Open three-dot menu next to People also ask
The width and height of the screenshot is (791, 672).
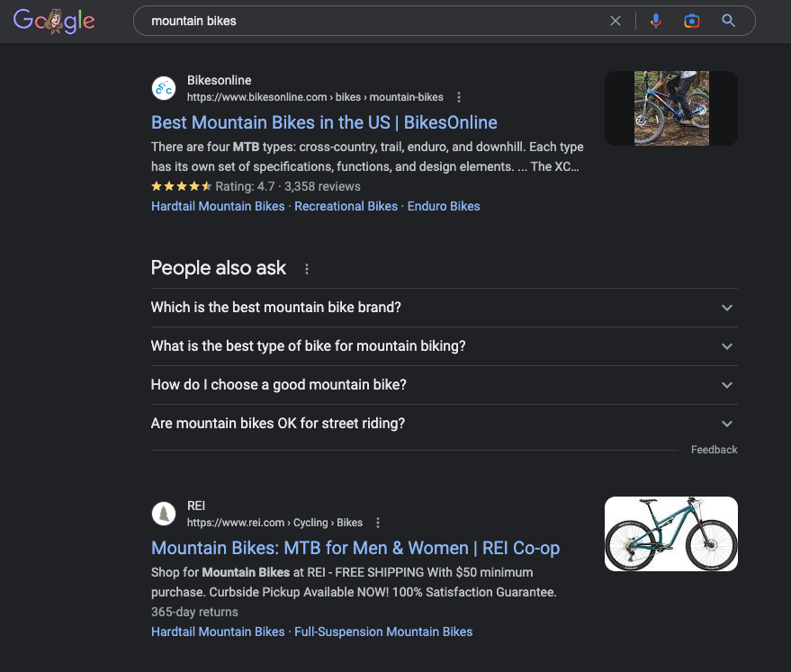point(307,269)
